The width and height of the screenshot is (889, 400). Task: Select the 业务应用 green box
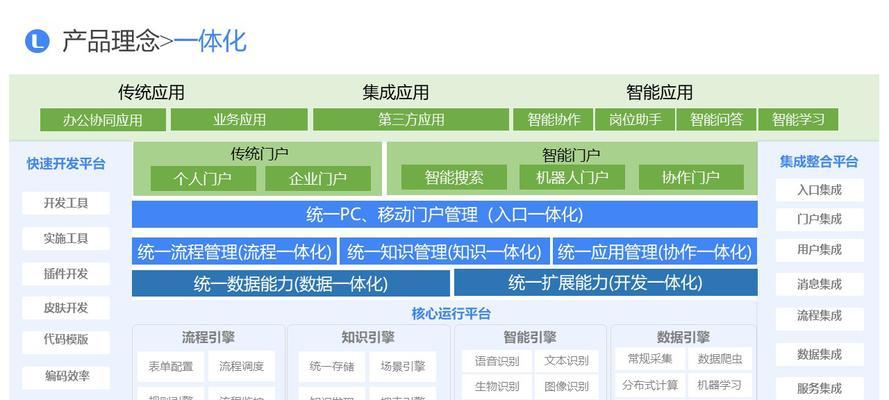[239, 120]
